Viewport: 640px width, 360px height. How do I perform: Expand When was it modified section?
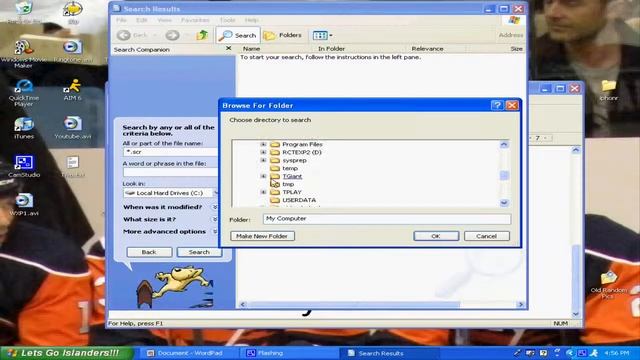(x=215, y=207)
